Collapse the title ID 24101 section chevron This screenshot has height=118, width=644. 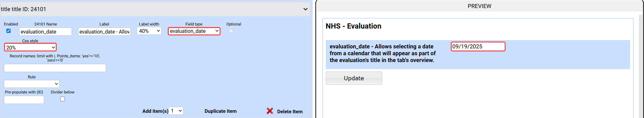305,9
